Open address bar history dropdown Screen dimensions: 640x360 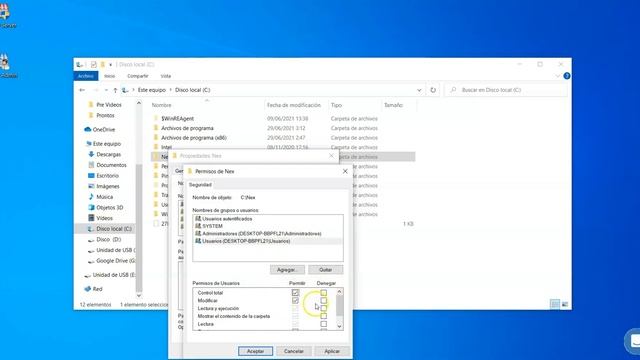pos(419,90)
